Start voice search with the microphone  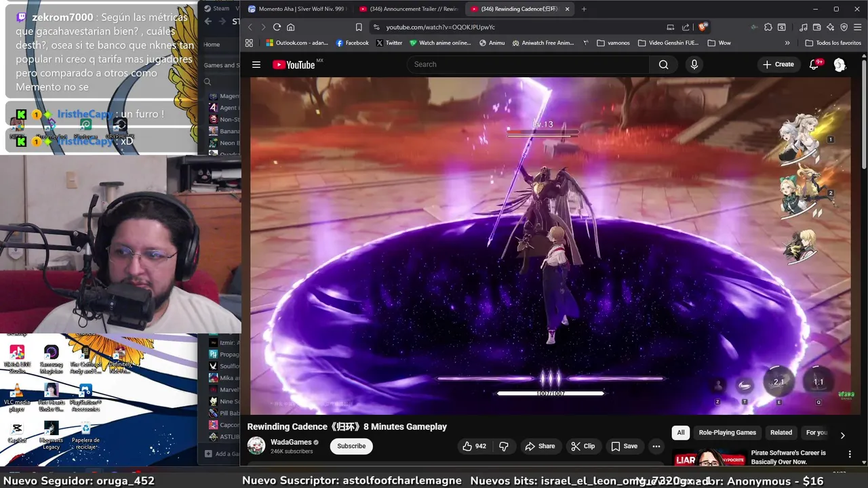pyautogui.click(x=694, y=64)
